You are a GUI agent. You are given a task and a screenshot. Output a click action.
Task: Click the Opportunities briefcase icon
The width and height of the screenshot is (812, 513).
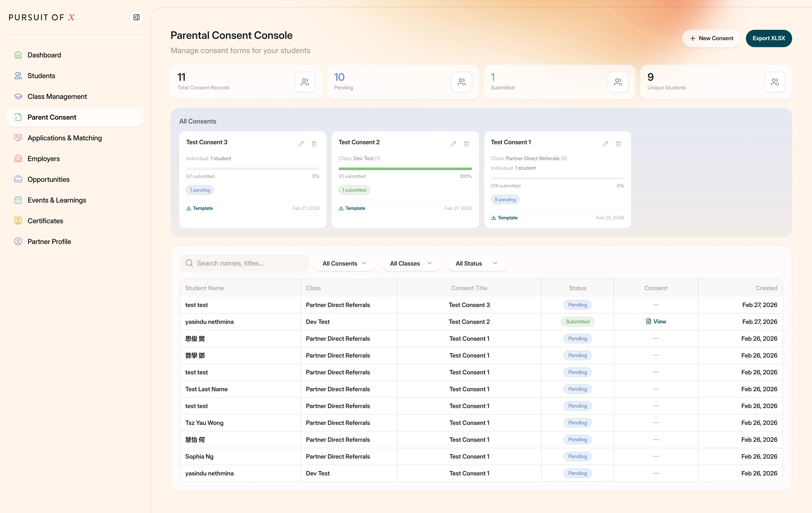click(x=18, y=179)
